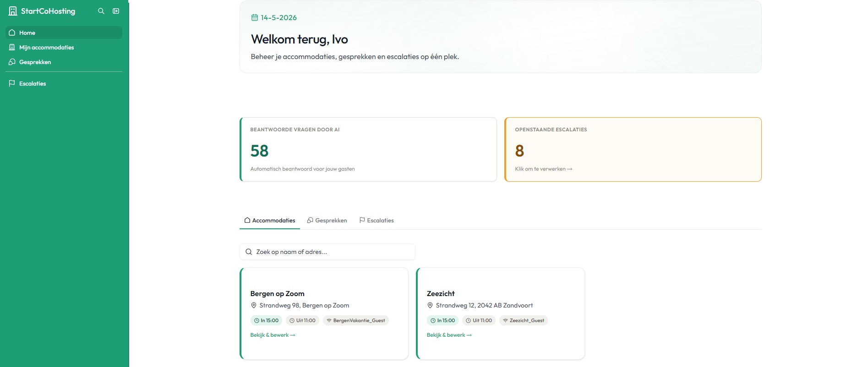This screenshot has width=868, height=367.
Task: Open Bekijk & bewerk for Zeezicht
Action: 449,335
